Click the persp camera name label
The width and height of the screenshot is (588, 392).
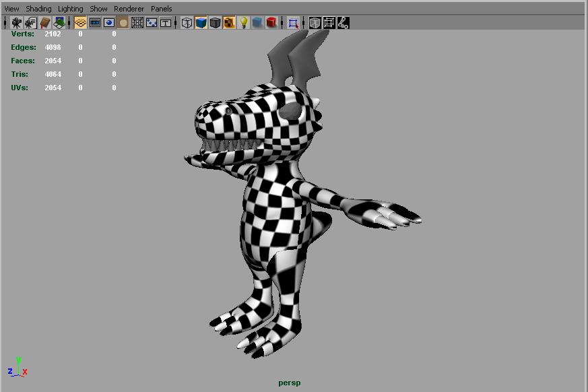[x=290, y=383]
